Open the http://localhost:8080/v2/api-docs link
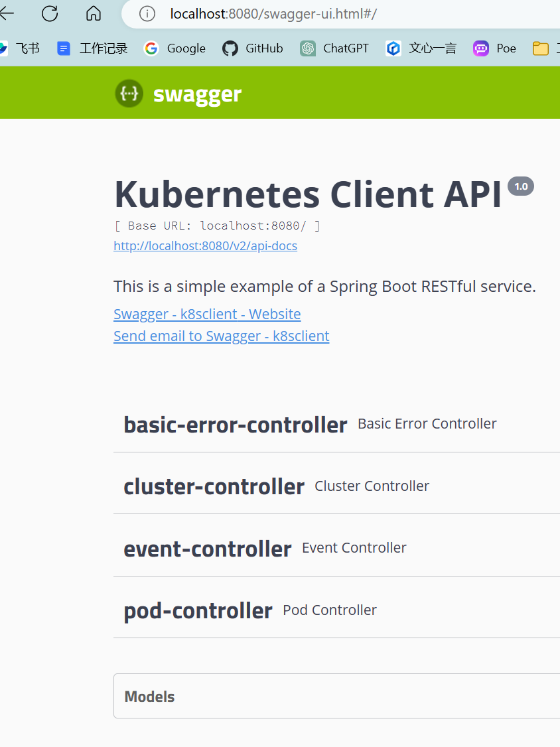 pos(206,246)
